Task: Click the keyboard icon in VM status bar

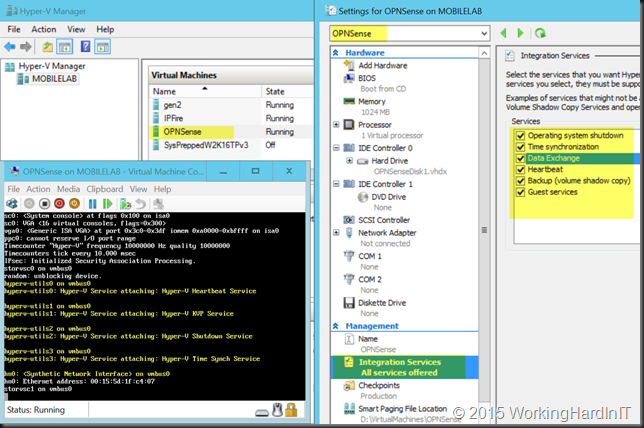Action: point(262,413)
